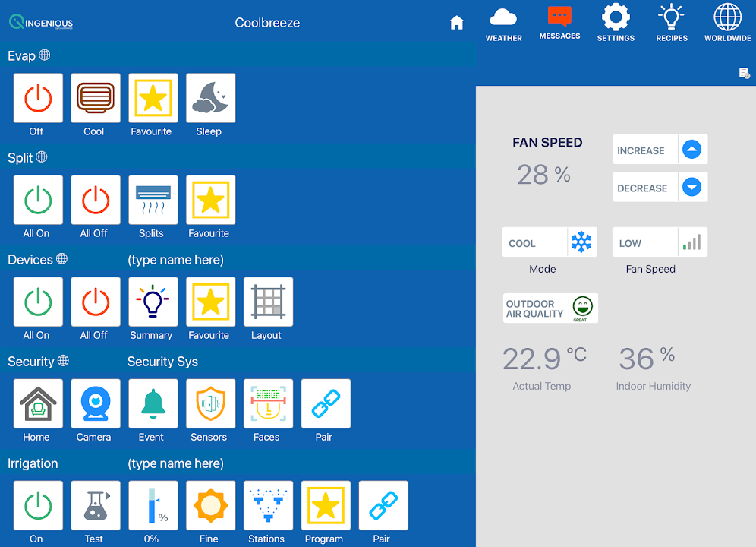Open the Devices Layout grid icon
756x547 pixels.
coord(268,302)
